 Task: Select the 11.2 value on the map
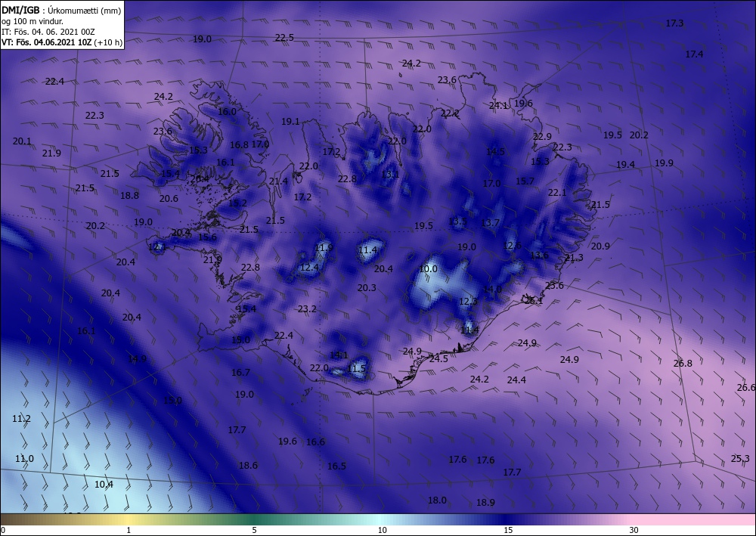coord(21,418)
